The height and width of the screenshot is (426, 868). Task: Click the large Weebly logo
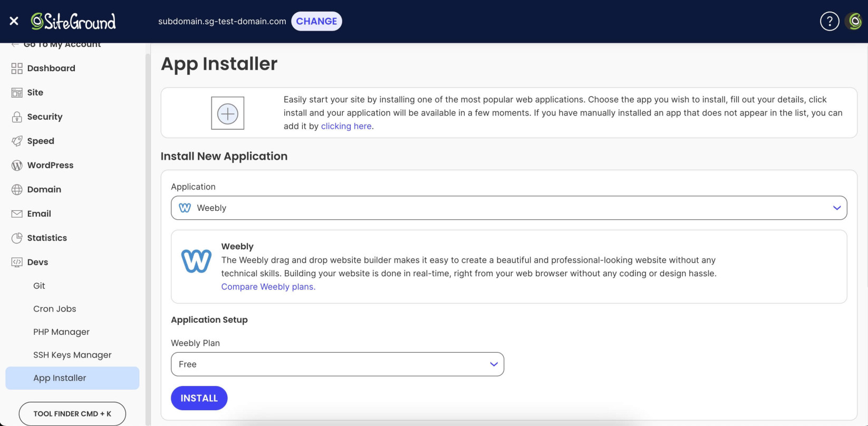tap(196, 261)
